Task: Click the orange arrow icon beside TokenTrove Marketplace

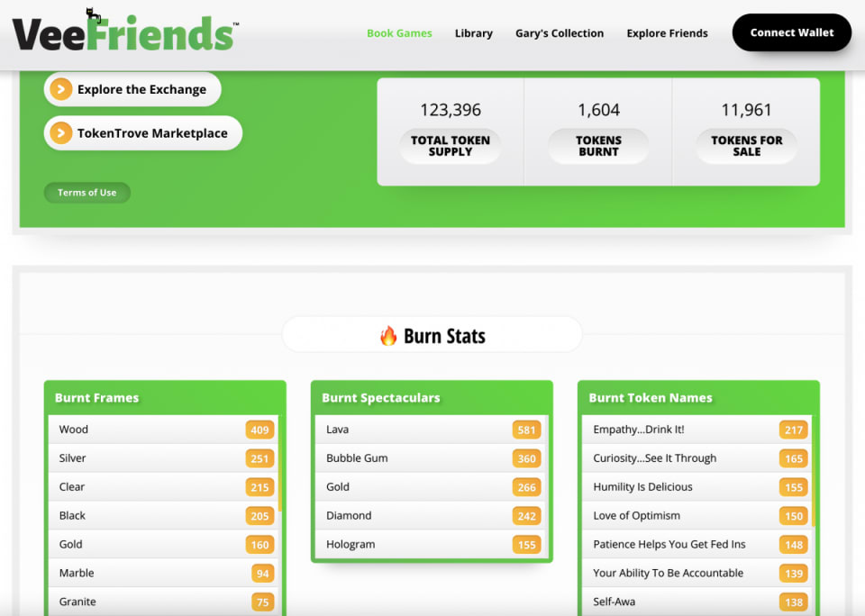Action: 60,133
